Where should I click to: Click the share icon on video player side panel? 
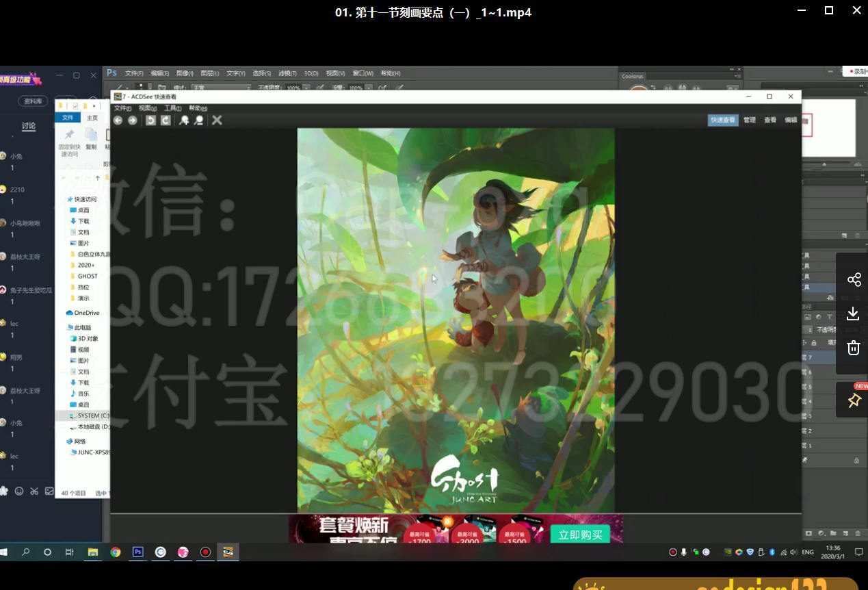[x=854, y=280]
